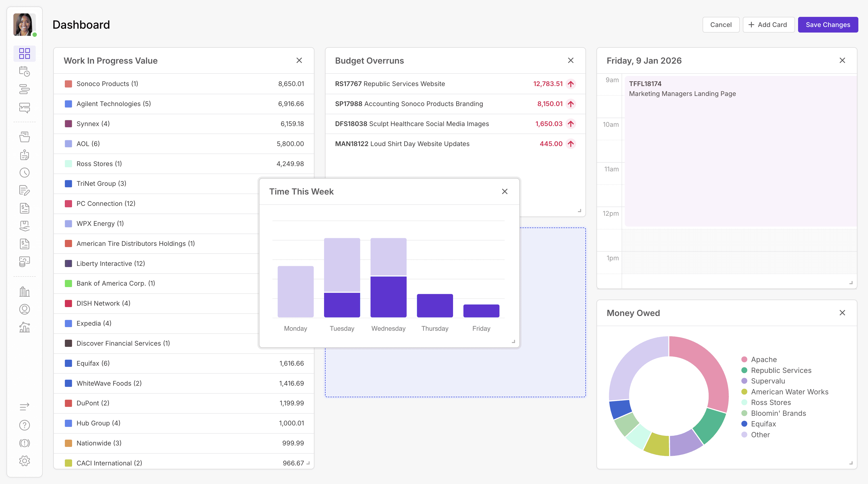This screenshot has width=868, height=484.
Task: Open the help question mark icon
Action: coord(24,425)
